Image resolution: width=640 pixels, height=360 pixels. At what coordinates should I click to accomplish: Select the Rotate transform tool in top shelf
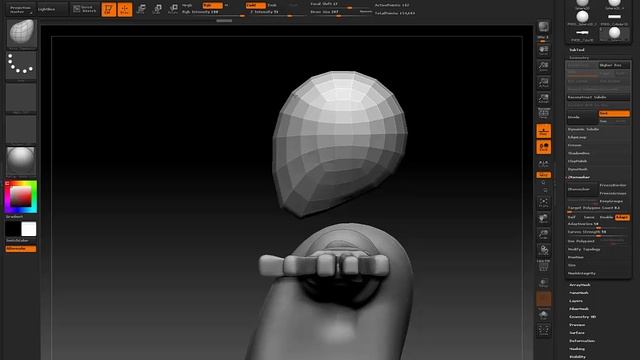point(173,9)
